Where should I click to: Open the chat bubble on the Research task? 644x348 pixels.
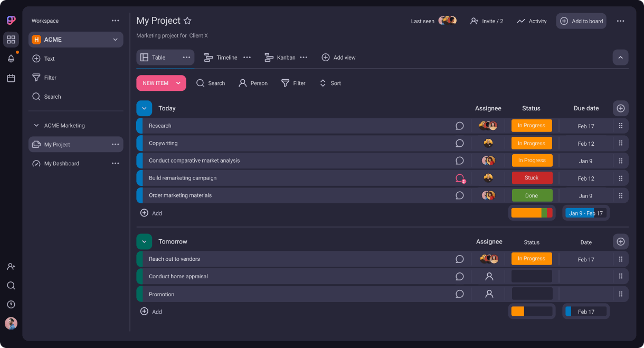click(459, 126)
